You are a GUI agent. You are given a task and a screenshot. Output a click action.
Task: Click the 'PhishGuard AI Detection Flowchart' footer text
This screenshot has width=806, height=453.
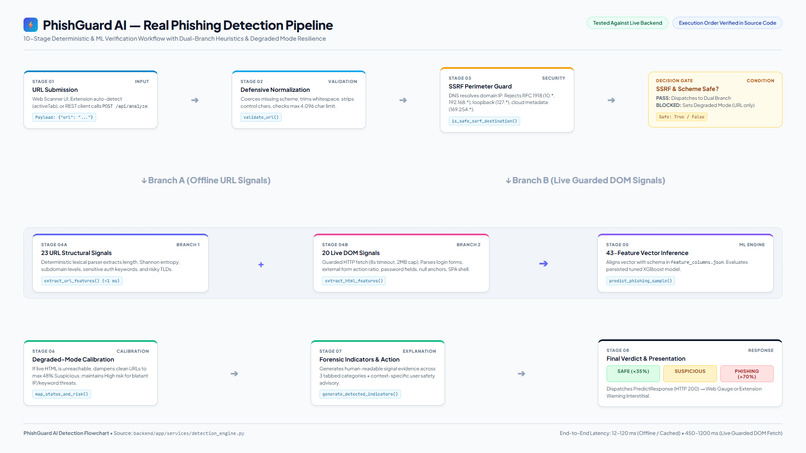click(66, 433)
